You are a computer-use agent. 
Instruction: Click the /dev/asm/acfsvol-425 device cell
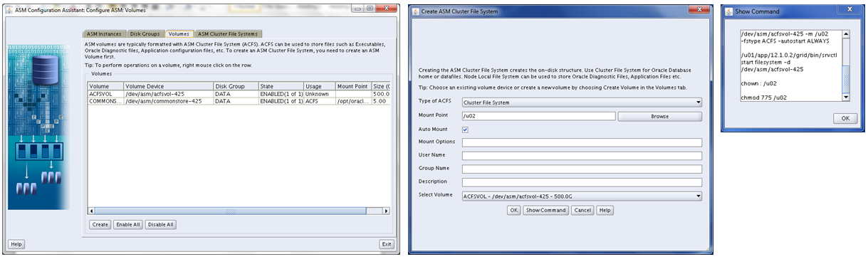[x=169, y=94]
